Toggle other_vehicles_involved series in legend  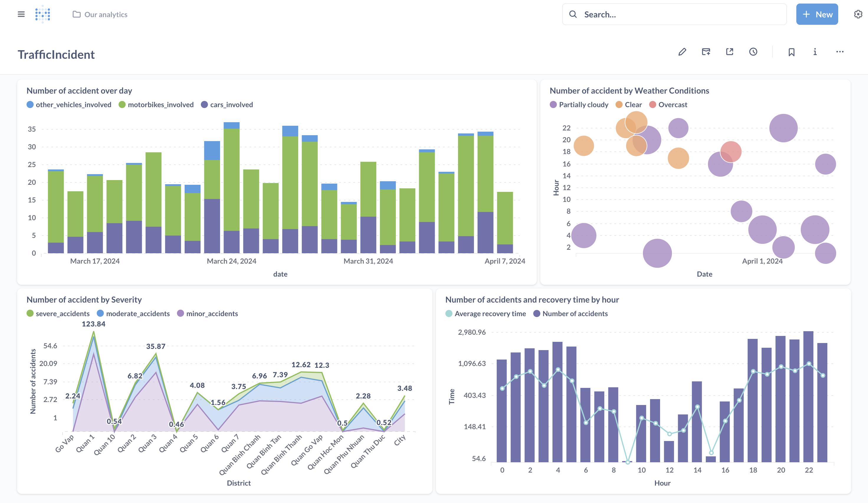69,104
